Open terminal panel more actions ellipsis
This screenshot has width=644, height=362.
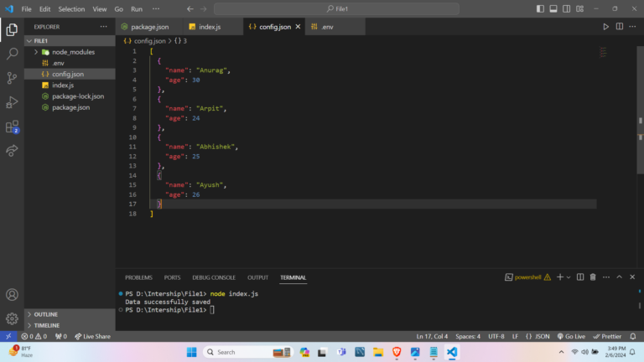tap(606, 277)
